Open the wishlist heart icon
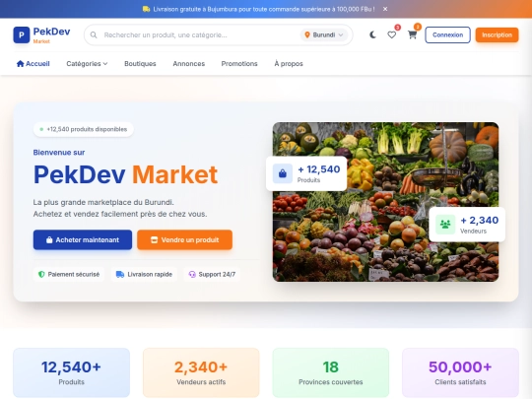Screen dimensions: 532x399 pos(391,34)
